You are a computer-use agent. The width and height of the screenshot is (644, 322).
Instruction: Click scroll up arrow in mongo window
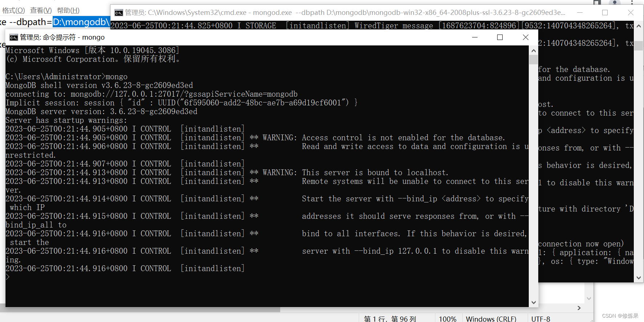point(534,51)
